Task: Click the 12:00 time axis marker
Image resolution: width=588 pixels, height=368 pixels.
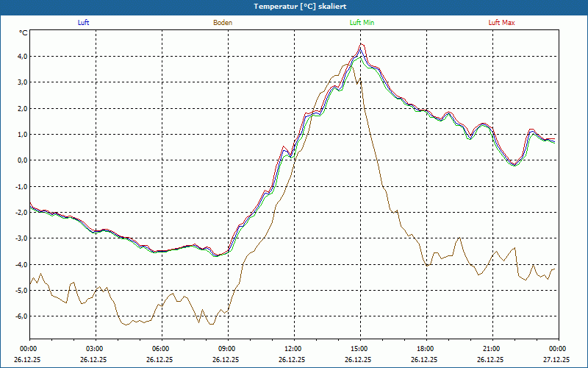Action: coord(293,349)
